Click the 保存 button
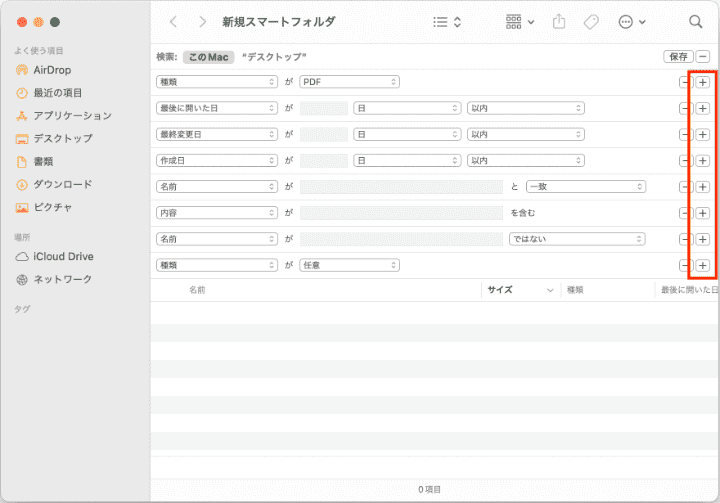 coord(677,57)
